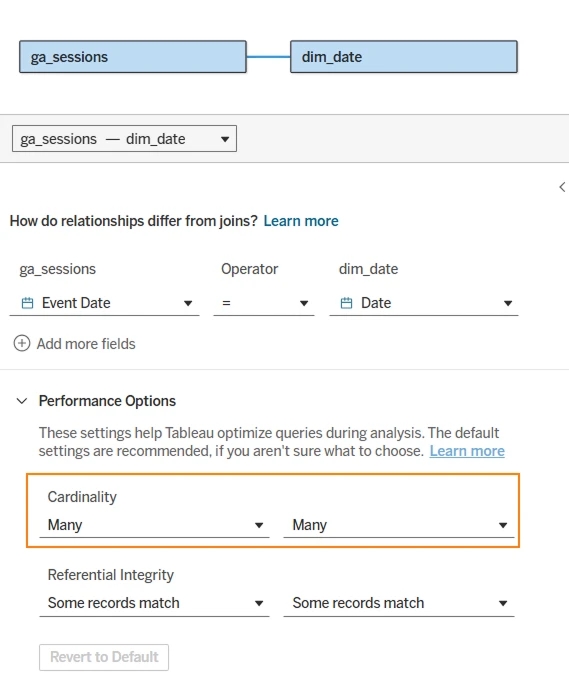Click the Operator column label

pyautogui.click(x=249, y=269)
